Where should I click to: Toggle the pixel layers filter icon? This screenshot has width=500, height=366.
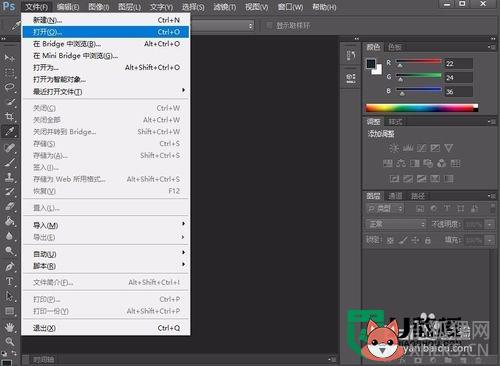(420, 209)
